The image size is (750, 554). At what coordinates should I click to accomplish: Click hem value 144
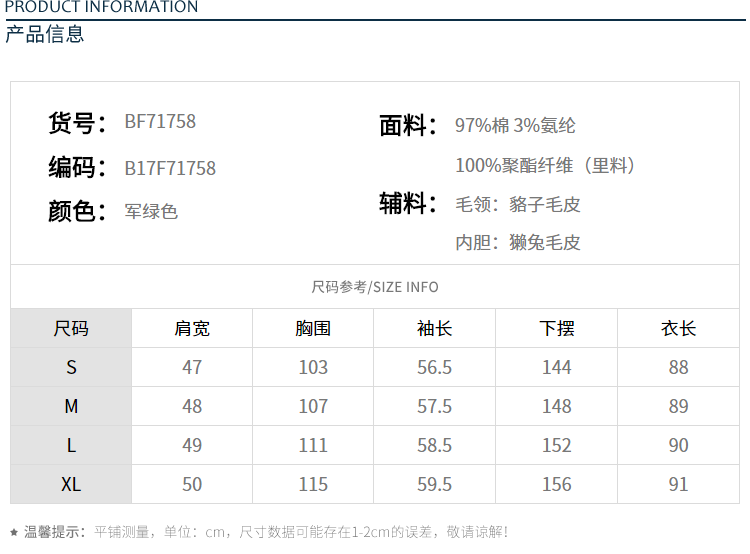pos(556,367)
